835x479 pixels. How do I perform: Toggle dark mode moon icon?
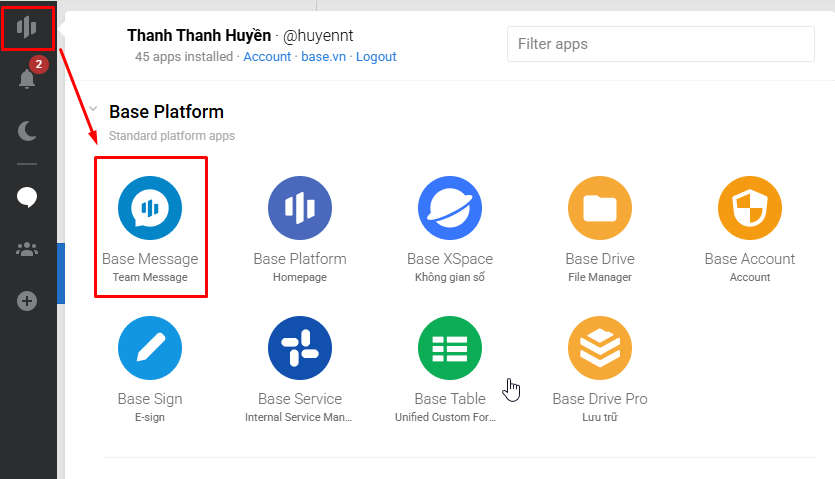pyautogui.click(x=27, y=131)
